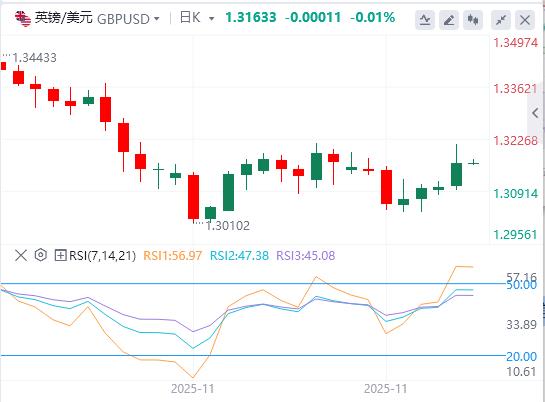Close the chart with X icon
The width and height of the screenshot is (545, 402).
coord(525,20)
